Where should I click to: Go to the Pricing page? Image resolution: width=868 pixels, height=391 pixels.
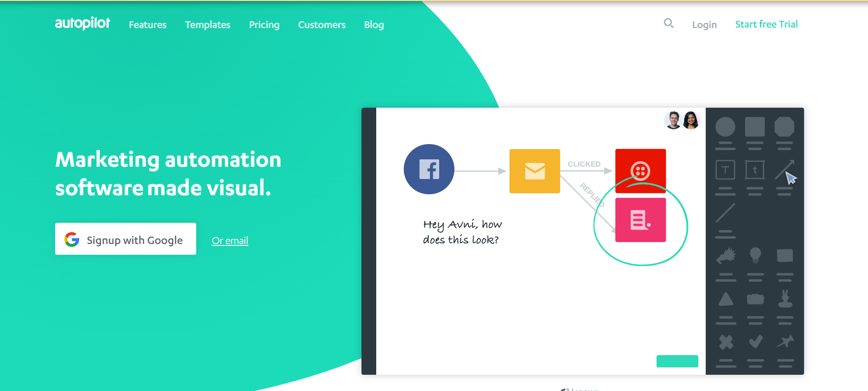point(264,25)
